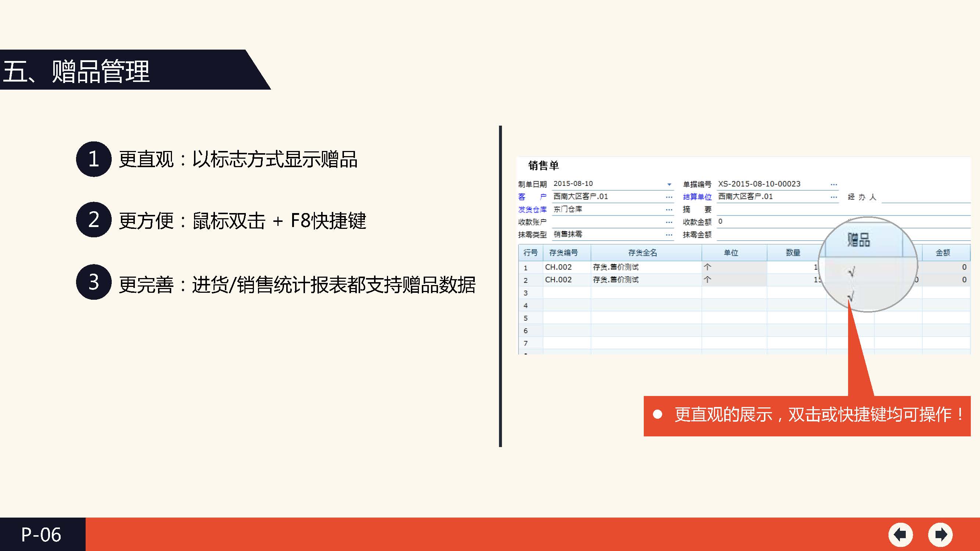Viewport: 980px width, 551px height.
Task: Expand the 制单日期 date dropdown
Action: [669, 184]
